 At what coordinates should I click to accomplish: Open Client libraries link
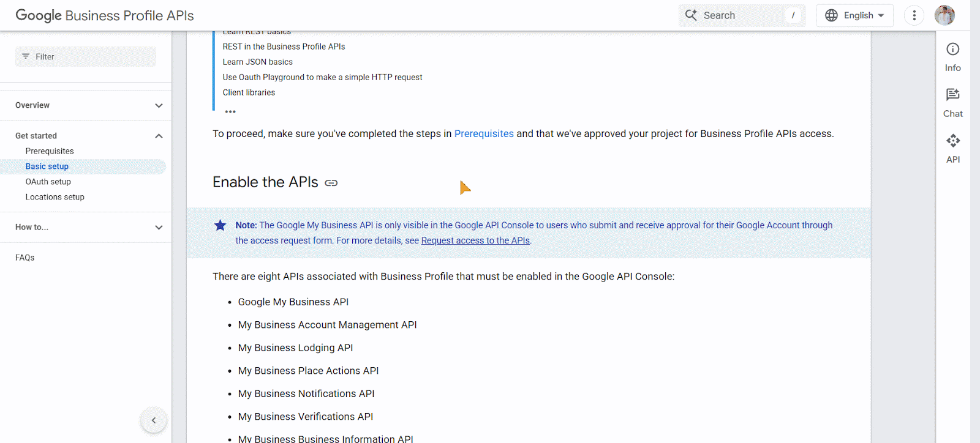249,92
